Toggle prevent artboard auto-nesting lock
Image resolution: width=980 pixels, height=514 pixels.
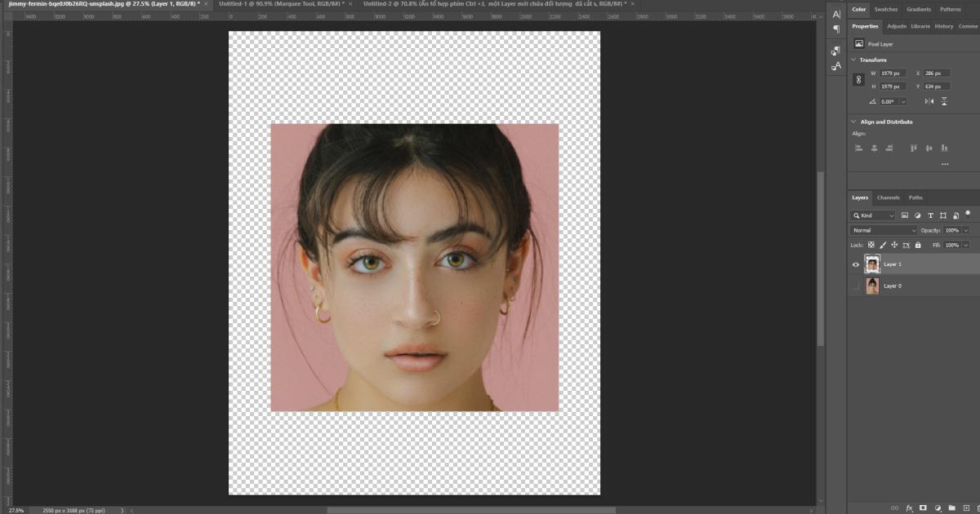tap(906, 245)
